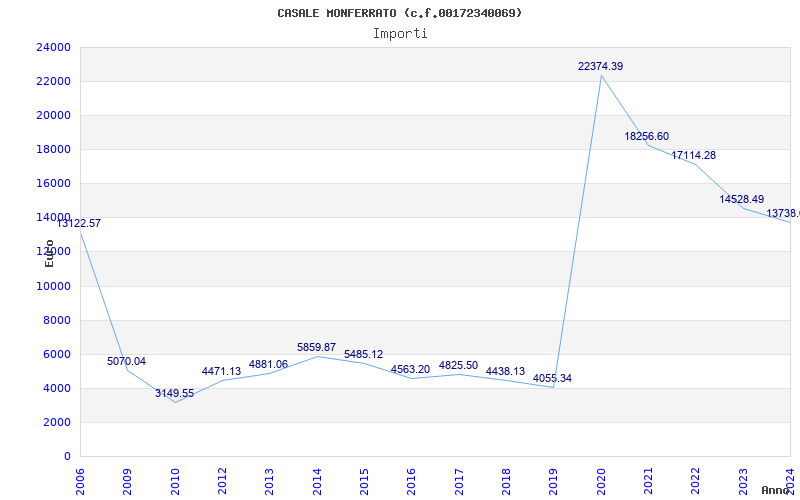Click x-axis year 2013
Image resolution: width=800 pixels, height=500 pixels.
click(269, 481)
